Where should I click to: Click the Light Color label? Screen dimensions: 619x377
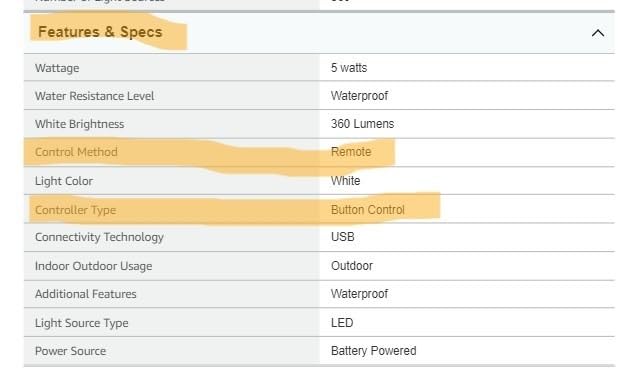pyautogui.click(x=64, y=181)
